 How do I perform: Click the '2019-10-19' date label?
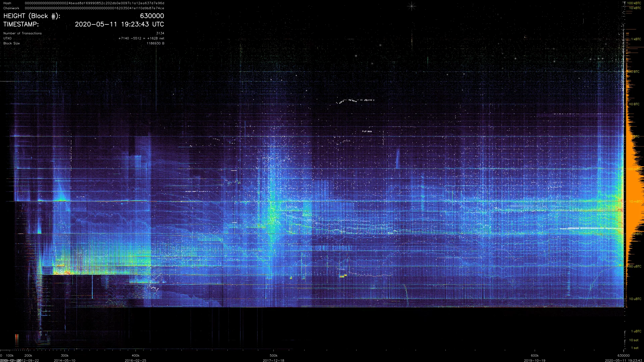pyautogui.click(x=535, y=361)
